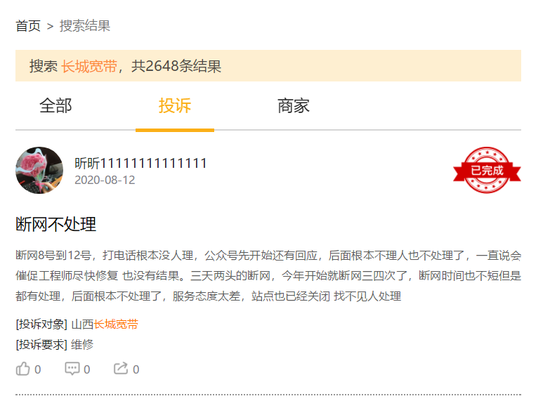Click the comment count number

coord(87,369)
